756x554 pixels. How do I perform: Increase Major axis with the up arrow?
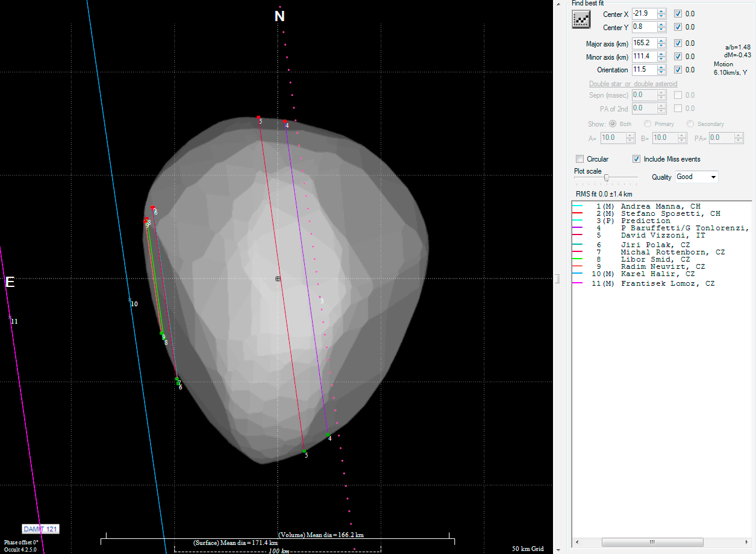pyautogui.click(x=661, y=41)
